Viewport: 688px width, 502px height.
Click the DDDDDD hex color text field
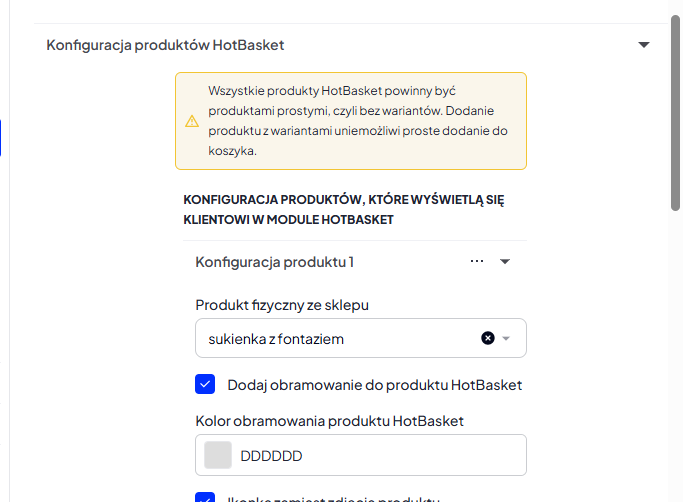tap(361, 455)
